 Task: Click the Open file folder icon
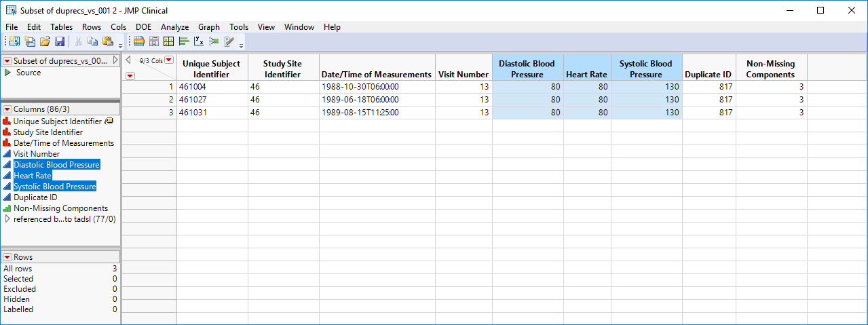[x=45, y=41]
